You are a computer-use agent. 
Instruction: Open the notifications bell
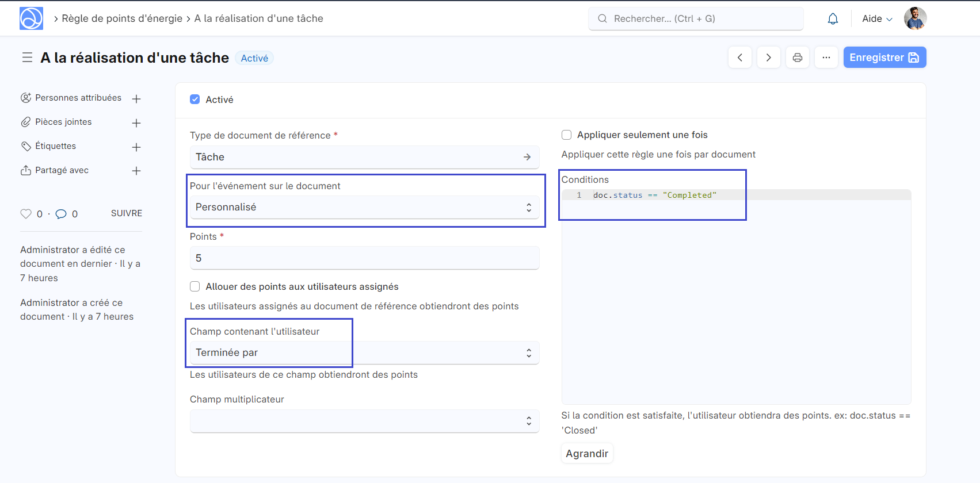[832, 19]
